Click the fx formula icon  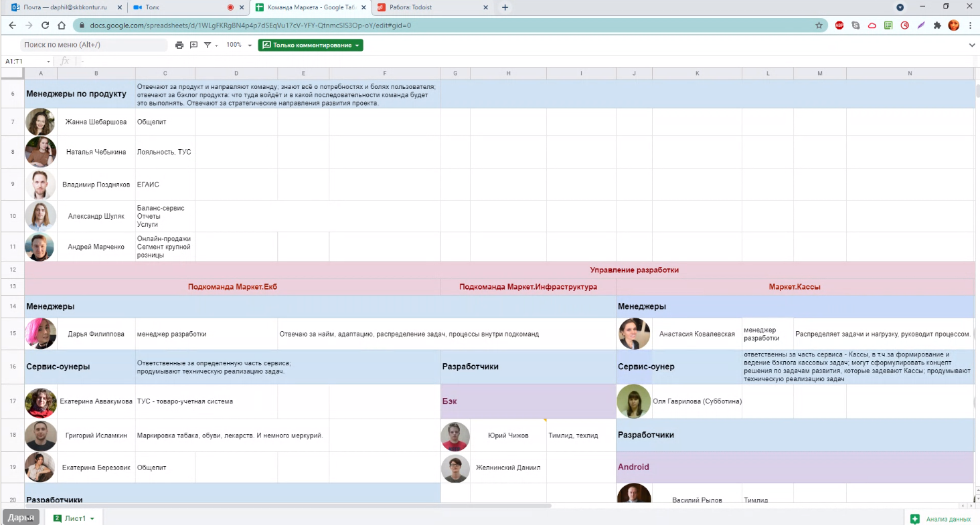pos(65,61)
